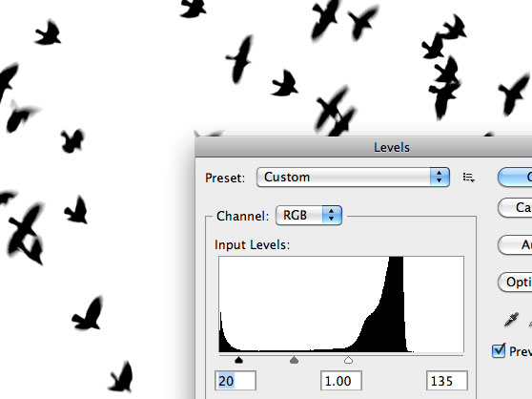
Task: Open the Channel dropdown set to RGB
Action: coord(309,216)
